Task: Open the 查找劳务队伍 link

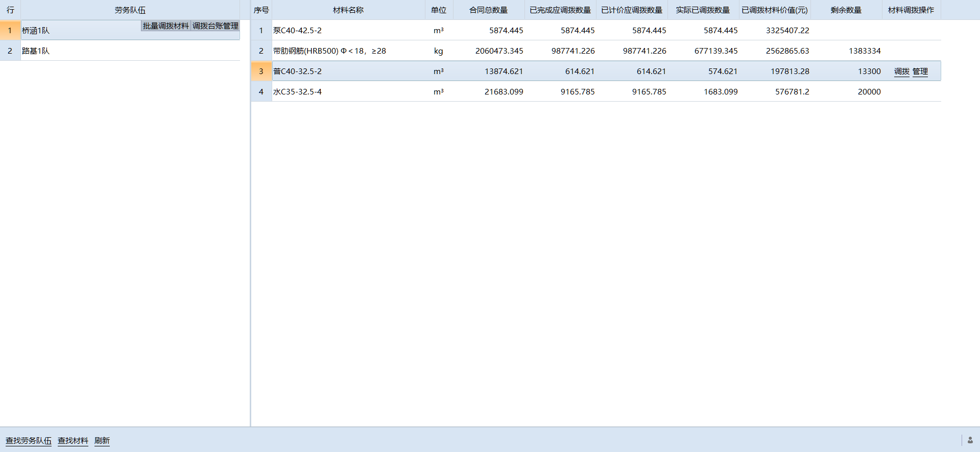Action: pos(29,441)
